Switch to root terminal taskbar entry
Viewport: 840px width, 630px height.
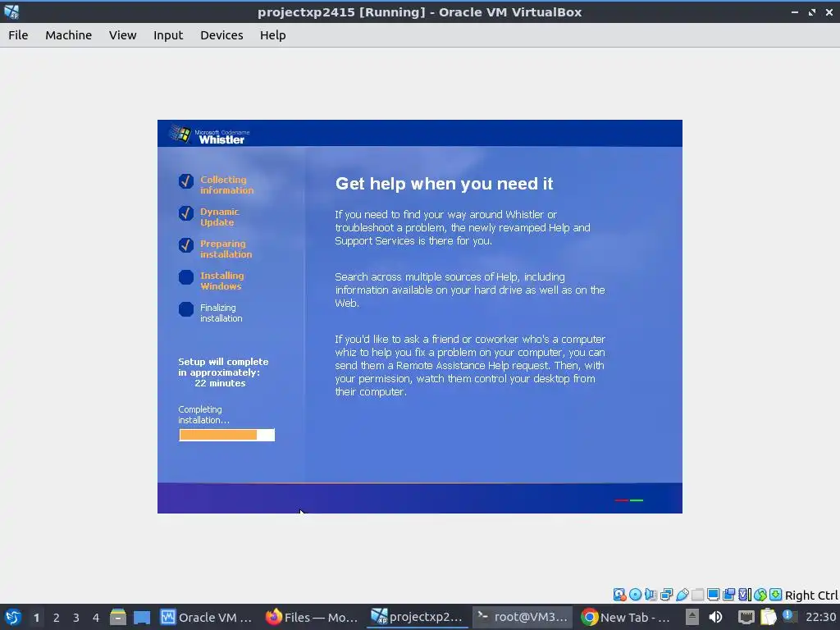(523, 617)
